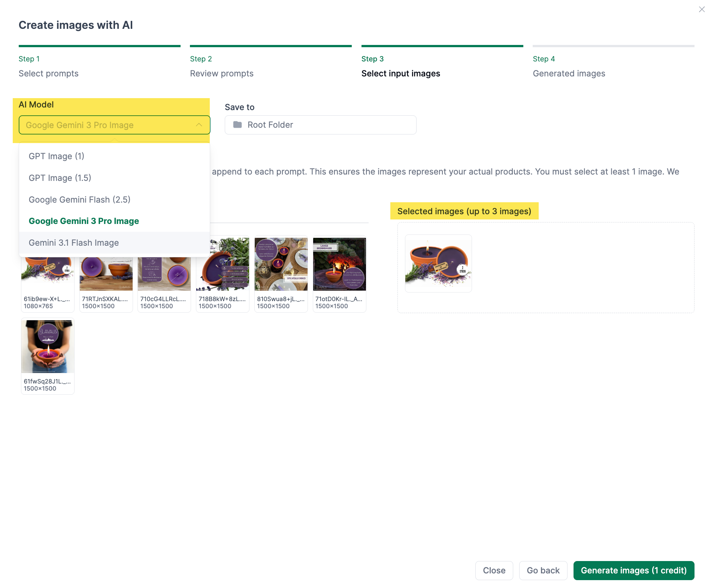Dismiss the dialog using the X icon
This screenshot has height=588, width=711.
(702, 9)
